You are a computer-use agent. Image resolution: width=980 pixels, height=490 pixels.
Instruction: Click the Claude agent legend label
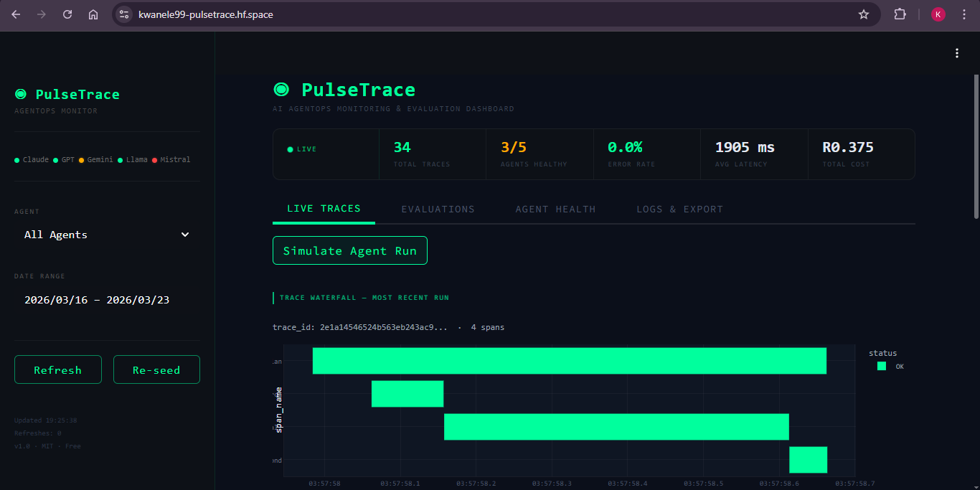coord(36,160)
